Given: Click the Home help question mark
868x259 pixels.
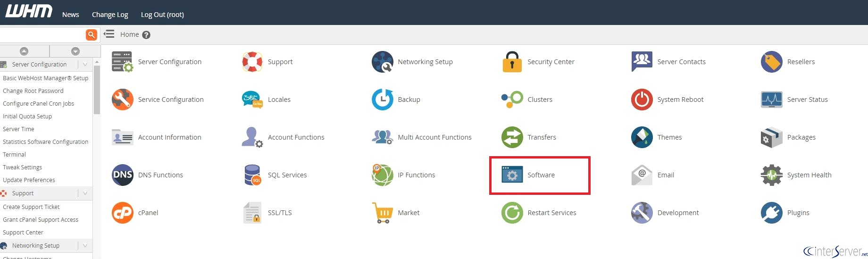Looking at the screenshot, I should tap(146, 35).
